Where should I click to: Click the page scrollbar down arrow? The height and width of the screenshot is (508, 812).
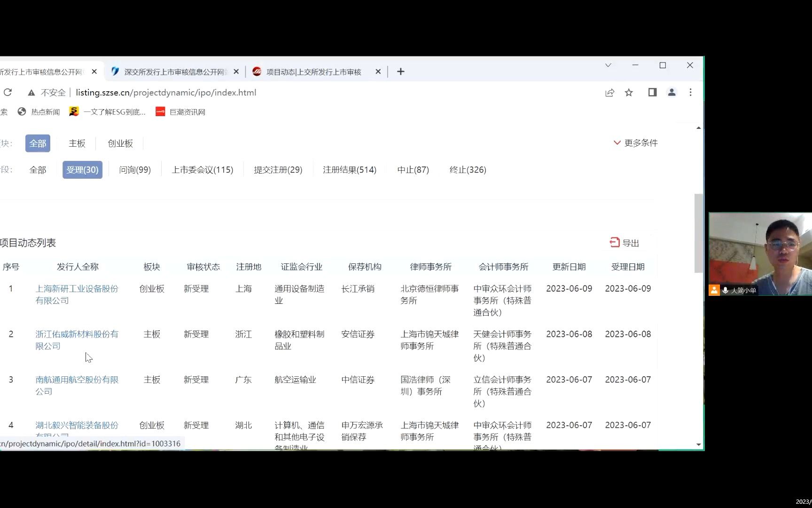click(x=699, y=444)
